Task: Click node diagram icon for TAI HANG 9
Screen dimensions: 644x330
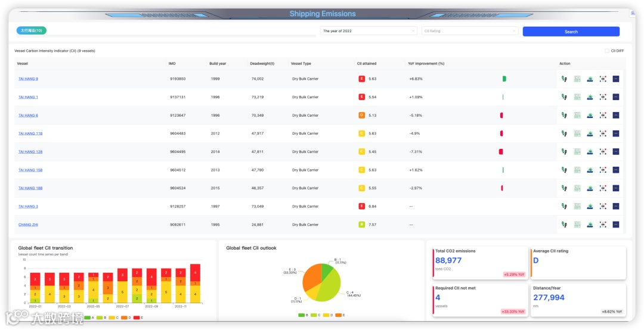Action: pyautogui.click(x=602, y=79)
